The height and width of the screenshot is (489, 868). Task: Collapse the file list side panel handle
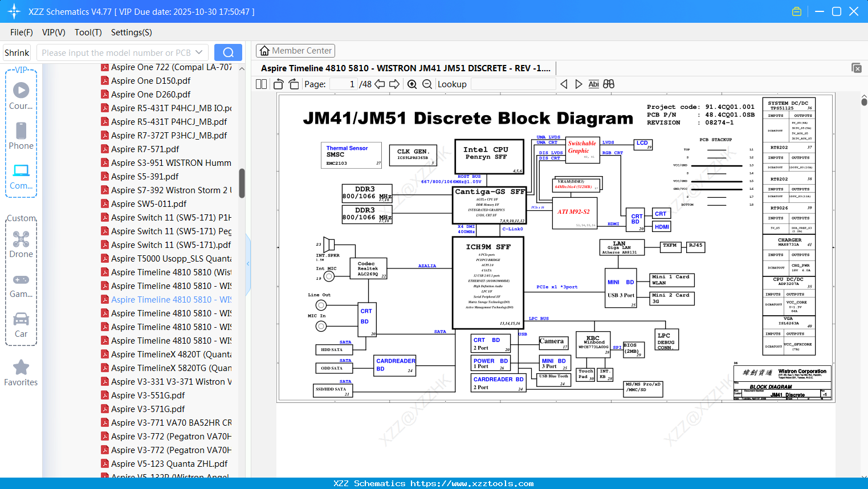coord(248,264)
